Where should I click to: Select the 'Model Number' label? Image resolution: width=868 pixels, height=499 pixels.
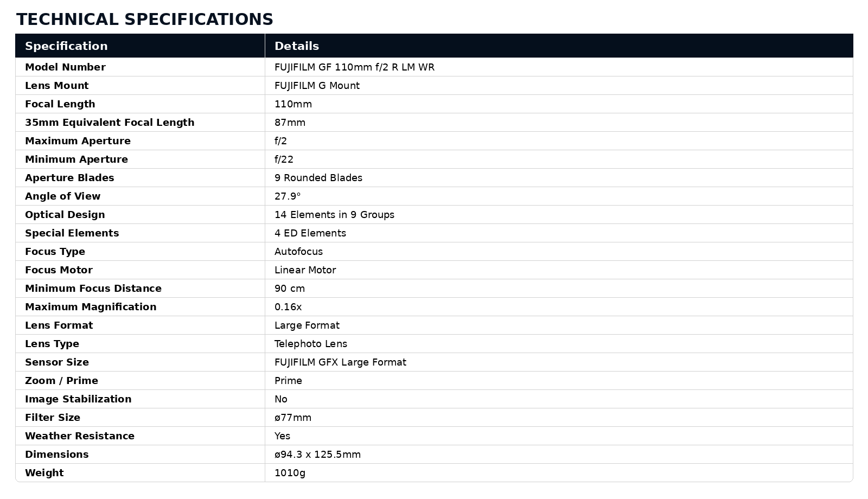[65, 67]
